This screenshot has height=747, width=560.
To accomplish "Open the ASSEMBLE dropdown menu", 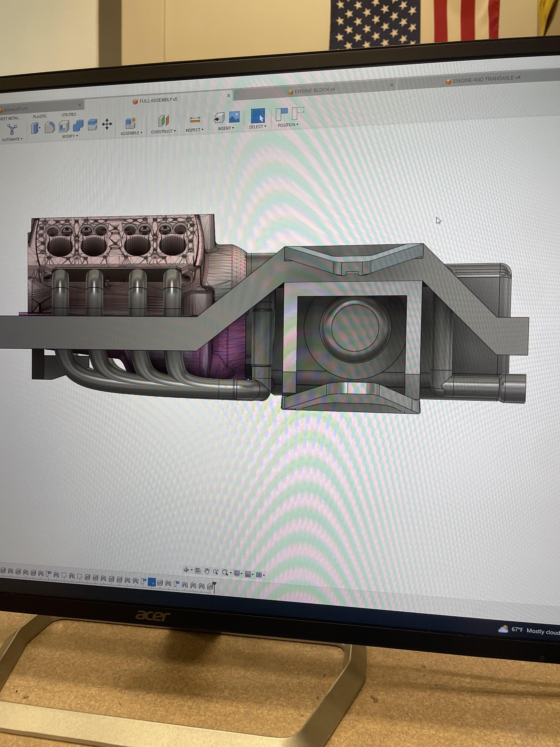I will coord(131,133).
